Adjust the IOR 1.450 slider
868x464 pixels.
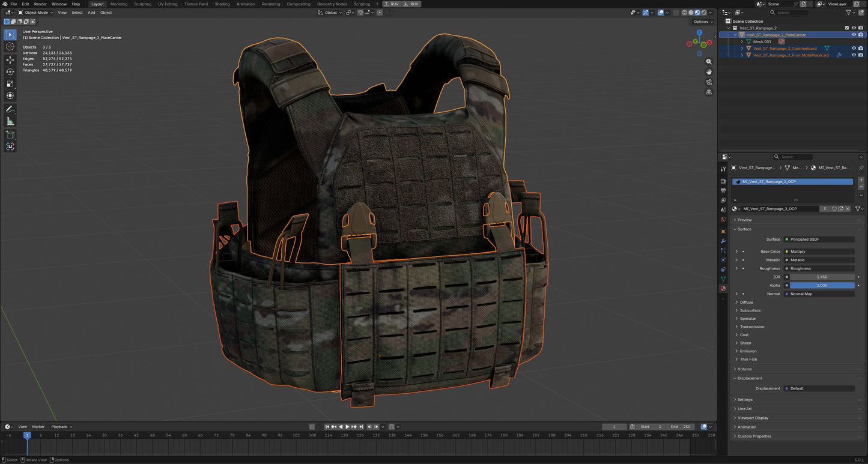click(x=822, y=277)
